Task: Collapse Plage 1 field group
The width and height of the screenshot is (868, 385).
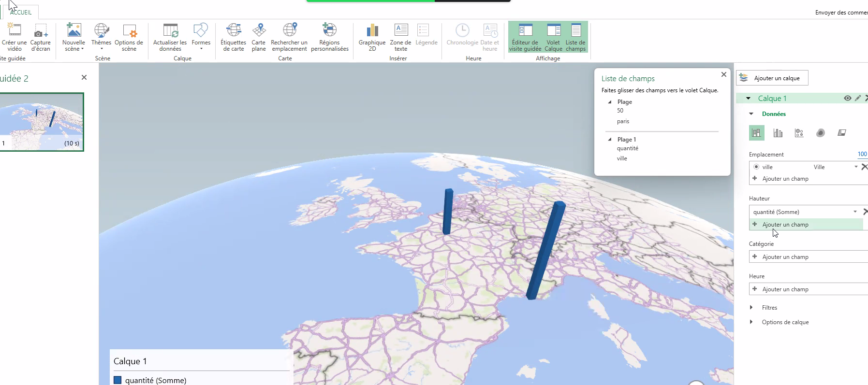Action: [x=610, y=140]
